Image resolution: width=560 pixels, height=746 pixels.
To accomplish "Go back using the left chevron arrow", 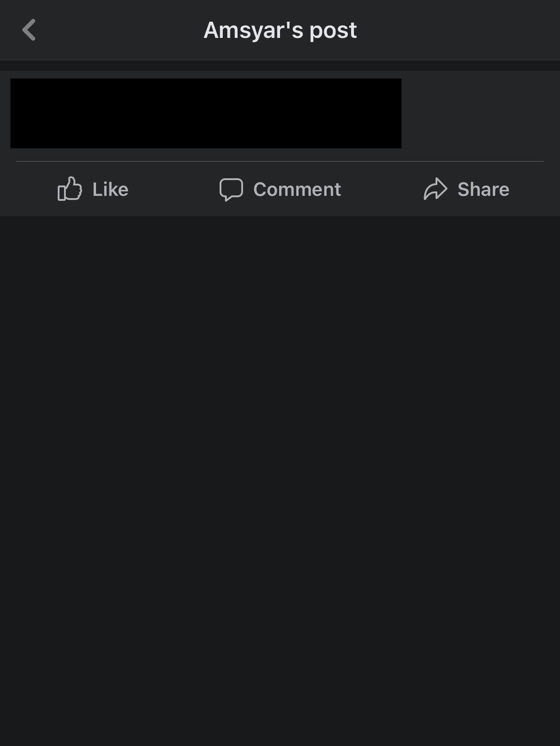I will click(x=29, y=30).
